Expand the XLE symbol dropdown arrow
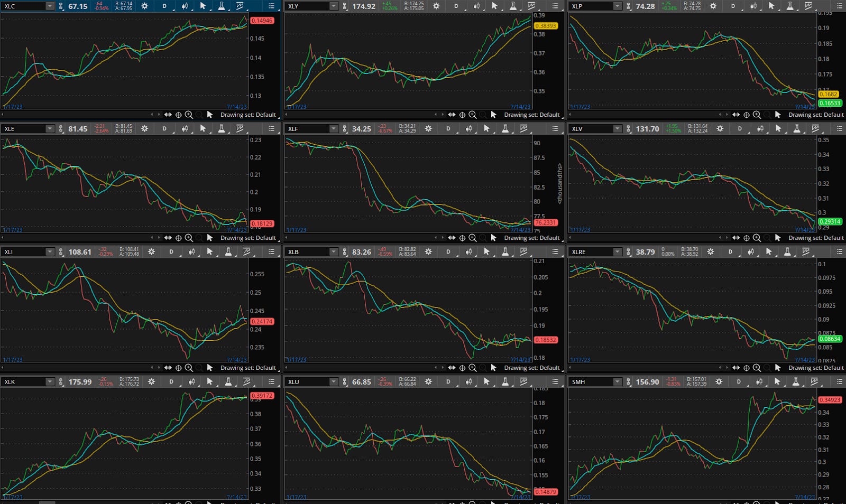The width and height of the screenshot is (846, 504). (50, 128)
